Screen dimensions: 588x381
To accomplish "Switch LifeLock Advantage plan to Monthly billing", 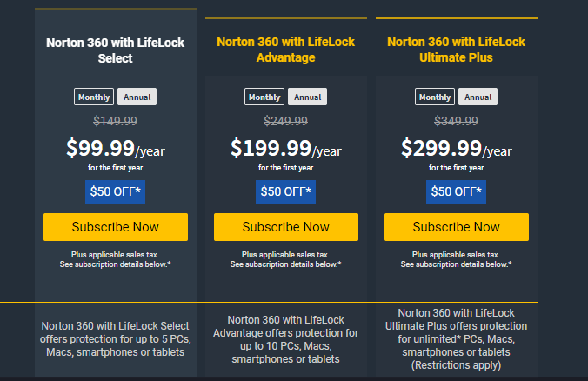I will pos(264,97).
